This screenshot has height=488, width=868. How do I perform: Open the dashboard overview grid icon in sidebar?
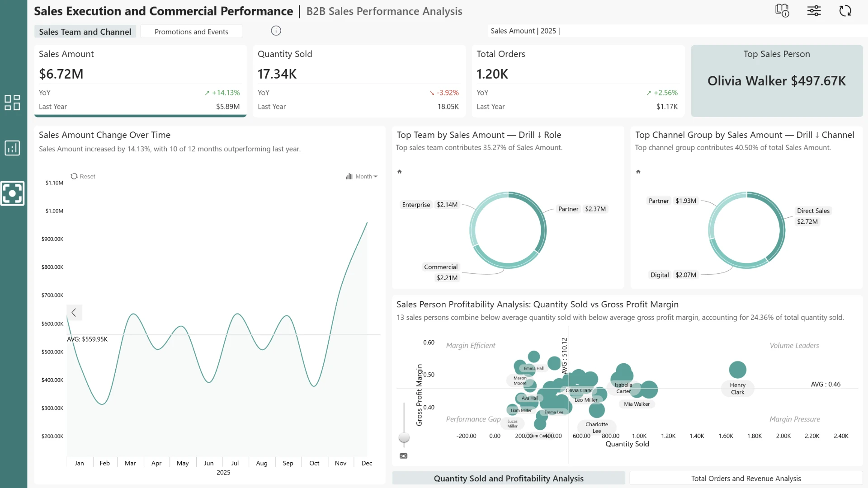(x=12, y=103)
